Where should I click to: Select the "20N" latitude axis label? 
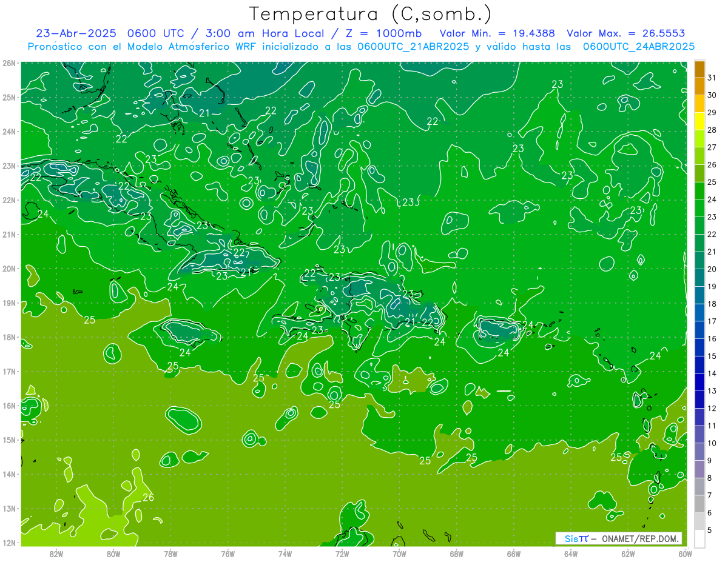[x=9, y=269]
